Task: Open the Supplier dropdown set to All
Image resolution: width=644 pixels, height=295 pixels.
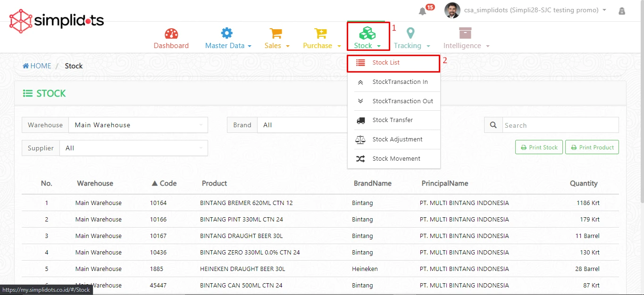Action: pyautogui.click(x=134, y=147)
